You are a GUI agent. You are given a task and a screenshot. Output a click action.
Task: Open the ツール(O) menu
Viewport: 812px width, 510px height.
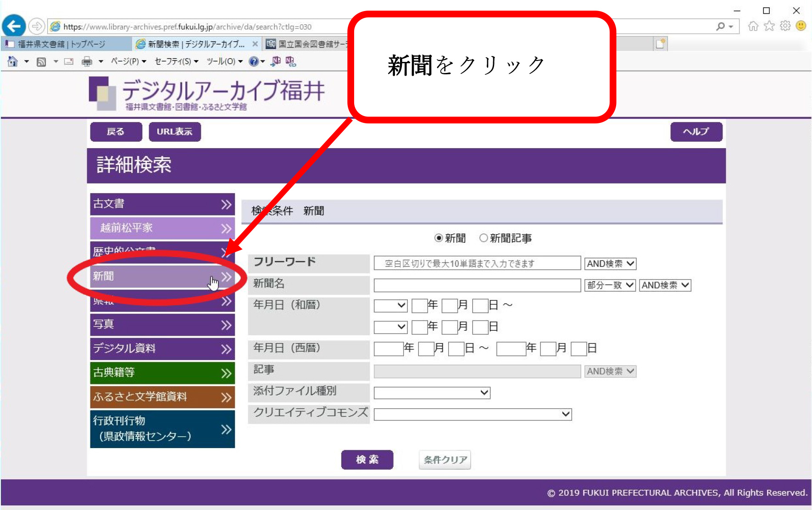(x=224, y=61)
